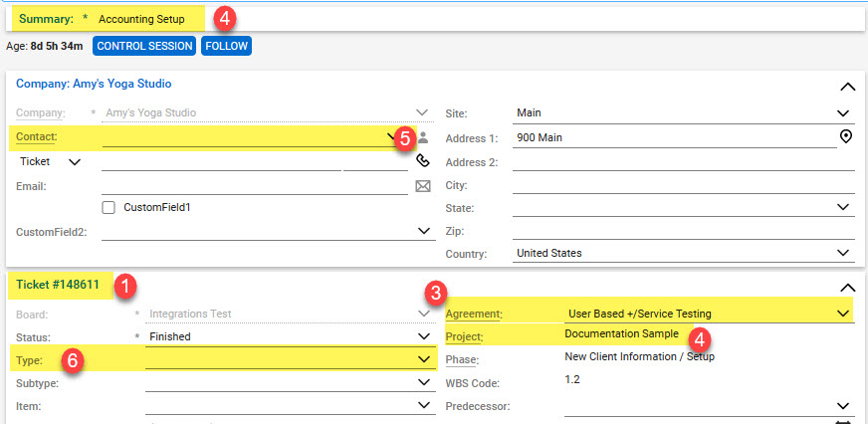Click the contact person icon
Image resolution: width=868 pixels, height=424 pixels.
(423, 136)
